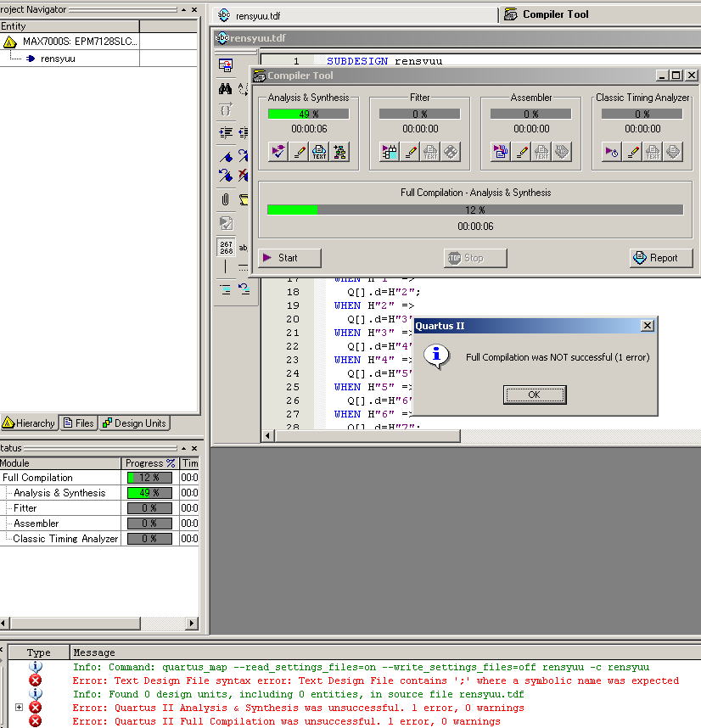Start Analysis & Synthesis from its section icon
The image size is (701, 728).
tap(278, 152)
